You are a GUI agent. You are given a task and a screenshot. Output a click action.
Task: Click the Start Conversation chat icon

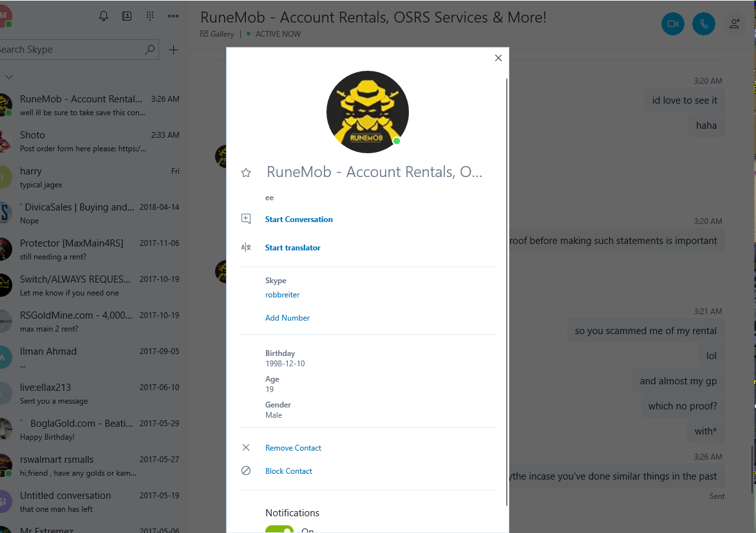pos(246,219)
